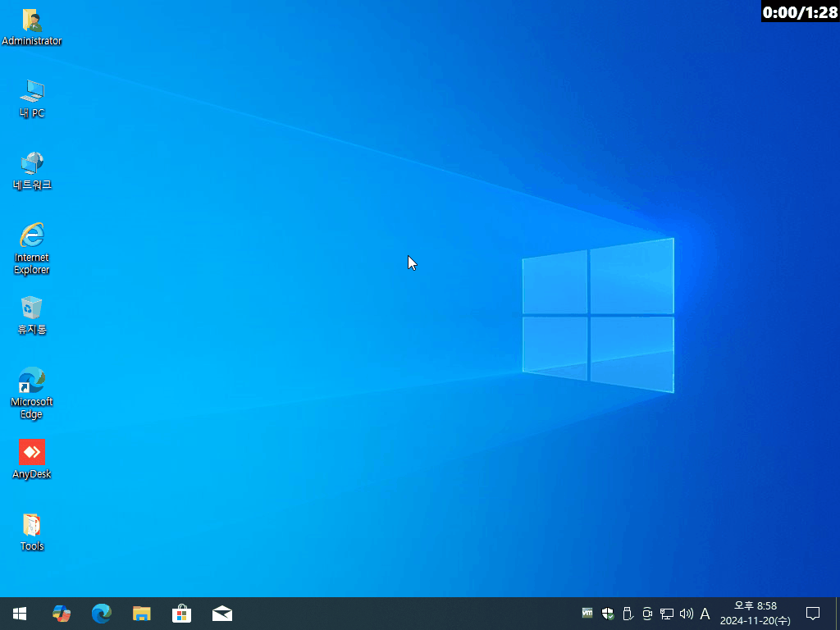Select the Administrator folder desktop icon

click(x=32, y=27)
